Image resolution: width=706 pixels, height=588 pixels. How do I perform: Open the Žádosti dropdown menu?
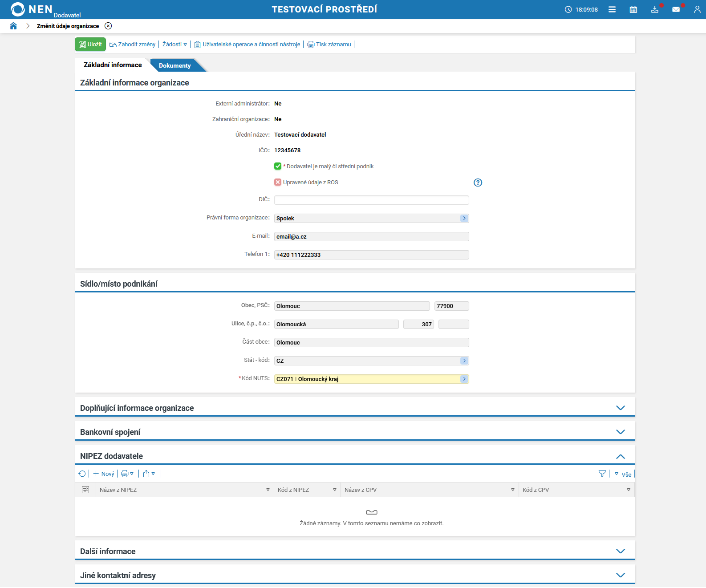pyautogui.click(x=174, y=44)
